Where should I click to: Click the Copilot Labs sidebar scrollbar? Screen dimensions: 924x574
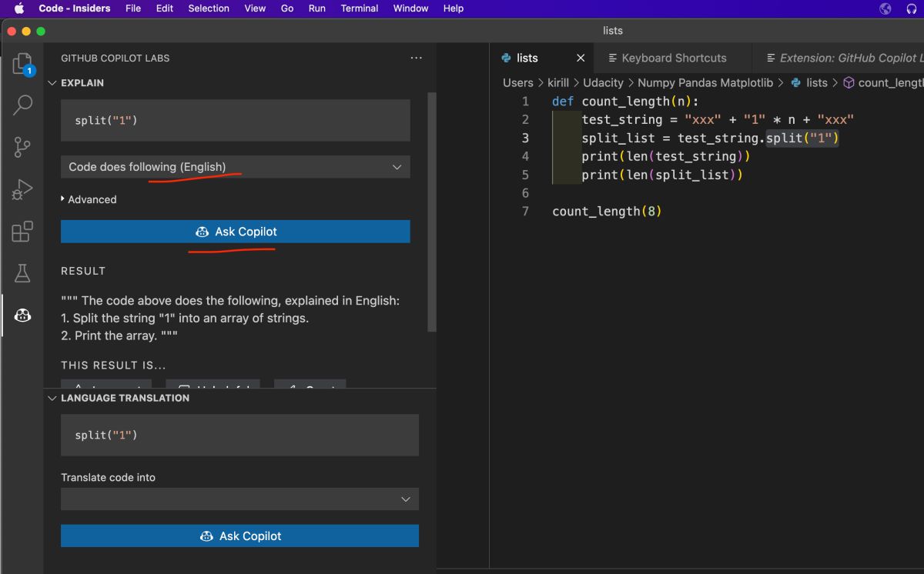(x=432, y=212)
